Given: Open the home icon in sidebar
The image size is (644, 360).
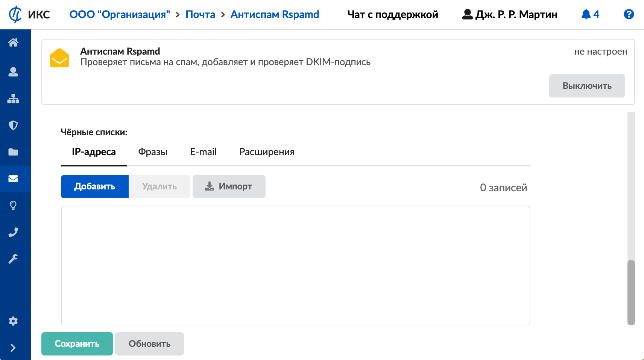Looking at the screenshot, I should point(13,43).
